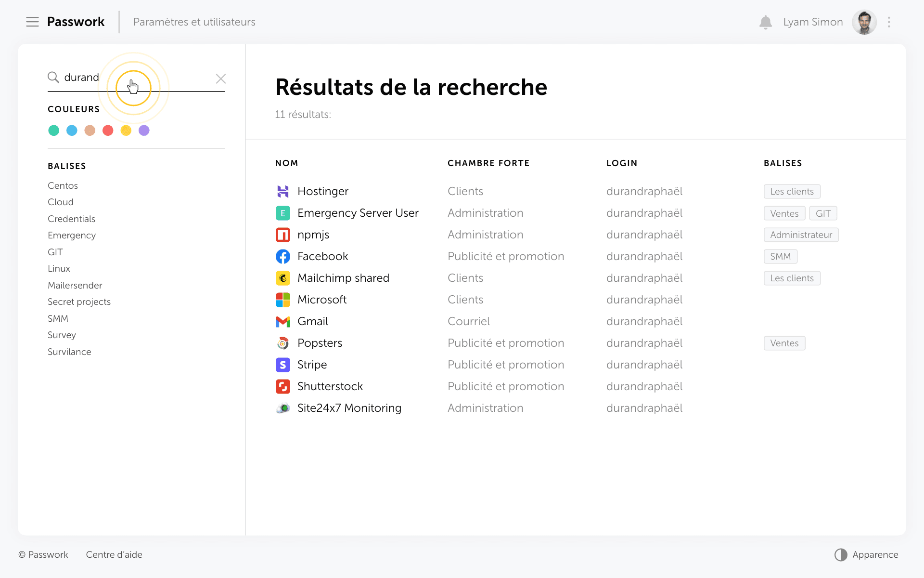Open the npmjs entry name
This screenshot has width=924, height=578.
tap(313, 235)
